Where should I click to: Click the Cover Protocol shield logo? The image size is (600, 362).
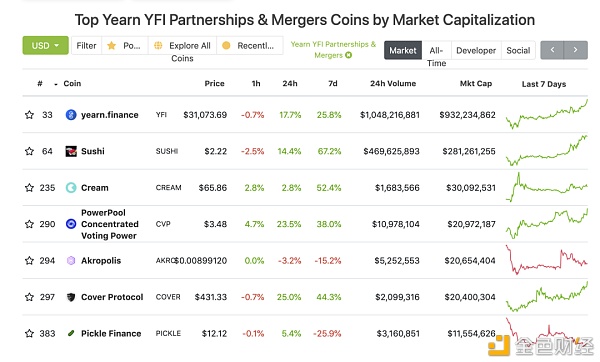click(x=71, y=297)
